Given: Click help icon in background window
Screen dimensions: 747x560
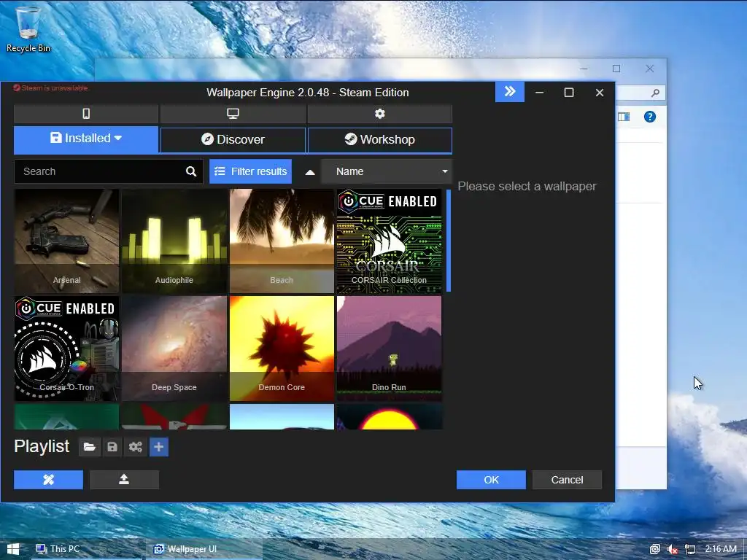Looking at the screenshot, I should 650,117.
